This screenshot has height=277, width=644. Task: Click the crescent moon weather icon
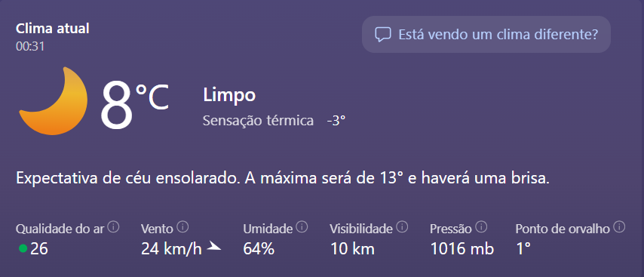click(x=54, y=100)
